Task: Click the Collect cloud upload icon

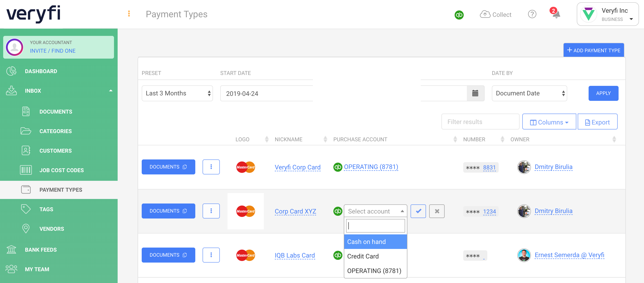Action: click(x=485, y=14)
